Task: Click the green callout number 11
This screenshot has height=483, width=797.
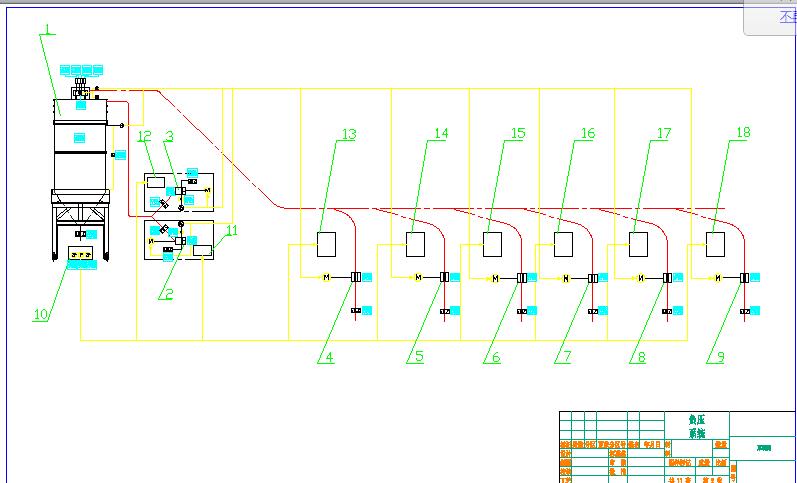Action: 232,230
